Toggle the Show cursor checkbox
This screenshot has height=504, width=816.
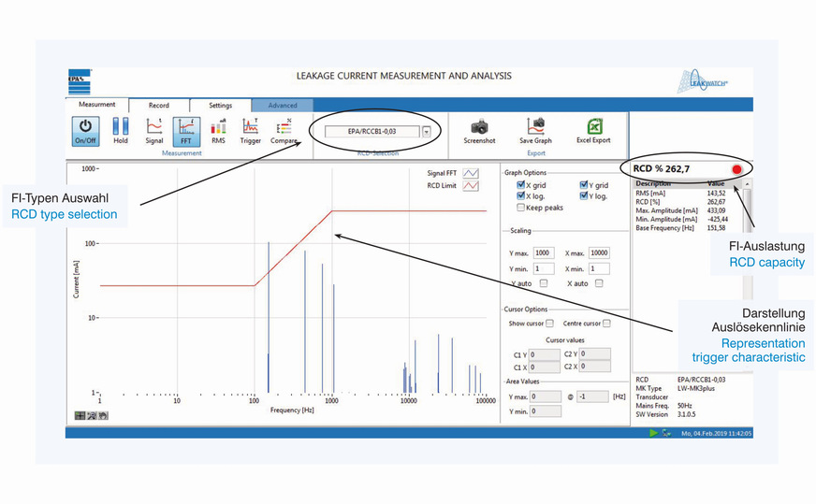550,324
